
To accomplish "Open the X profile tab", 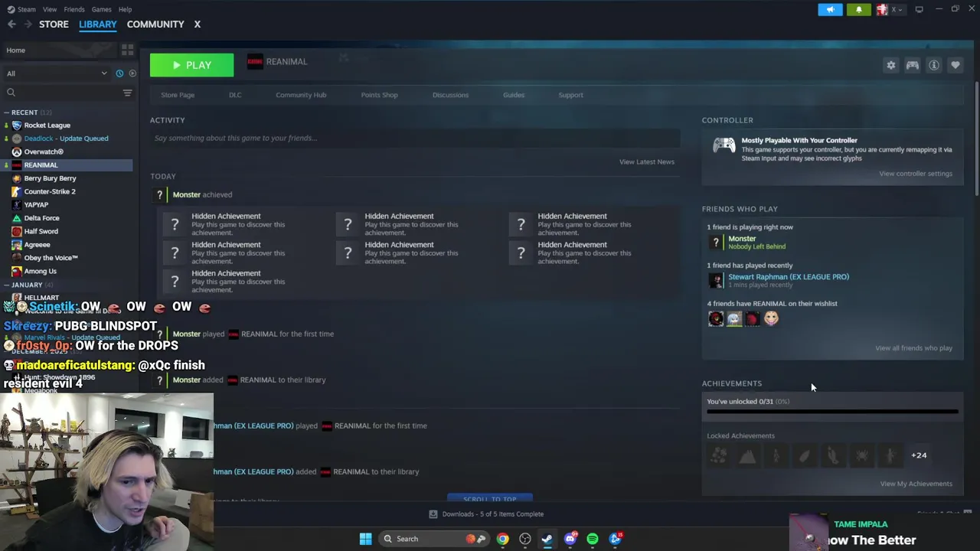I will [x=197, y=24].
